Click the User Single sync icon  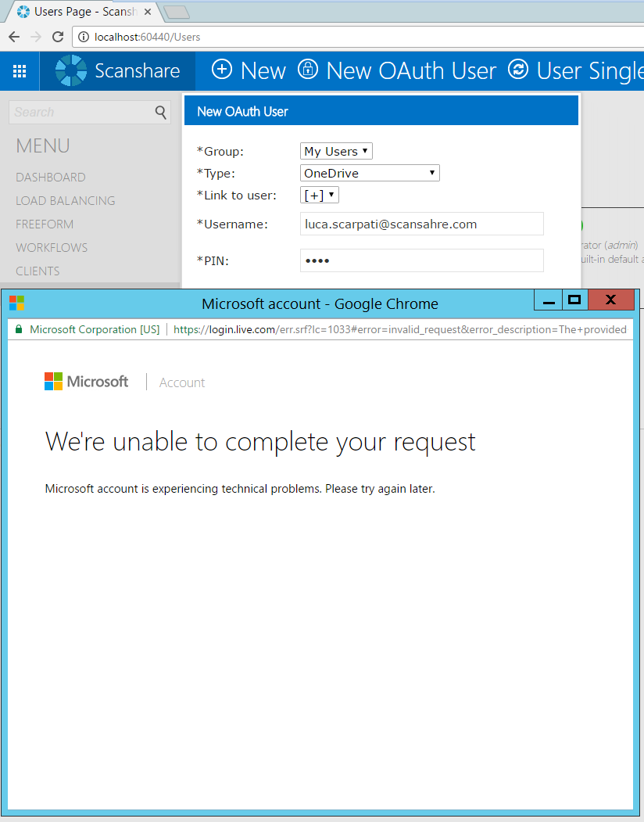point(517,70)
